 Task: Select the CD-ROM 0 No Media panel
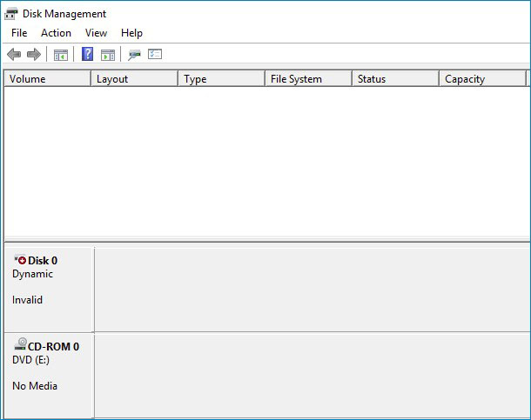tap(49, 374)
